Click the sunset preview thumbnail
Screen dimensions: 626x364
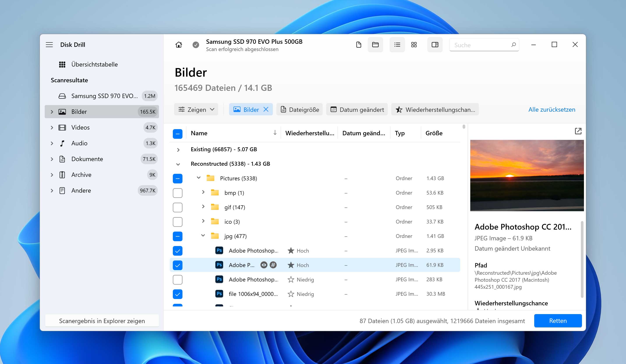pyautogui.click(x=527, y=176)
